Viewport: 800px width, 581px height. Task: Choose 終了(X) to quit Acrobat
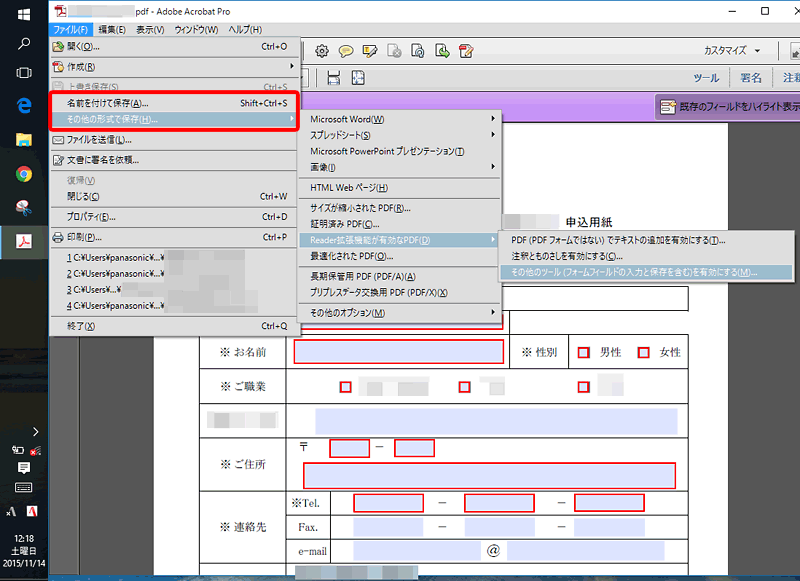click(x=173, y=326)
